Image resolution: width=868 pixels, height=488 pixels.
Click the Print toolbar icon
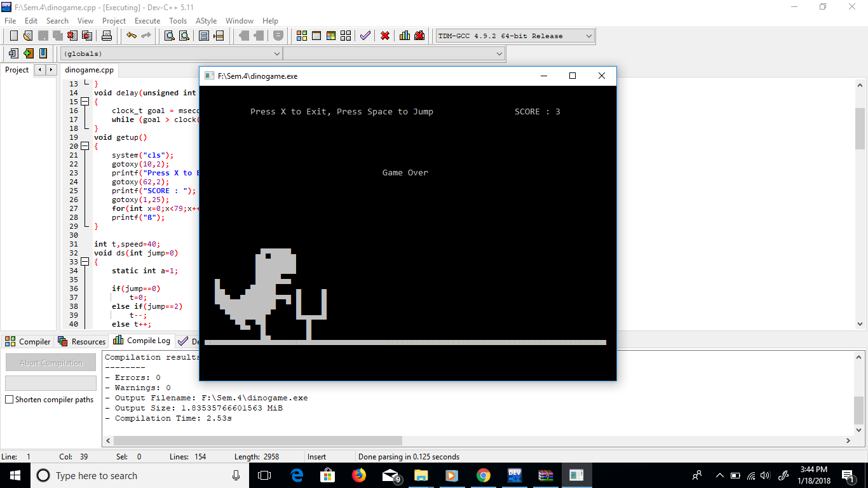pyautogui.click(x=107, y=36)
